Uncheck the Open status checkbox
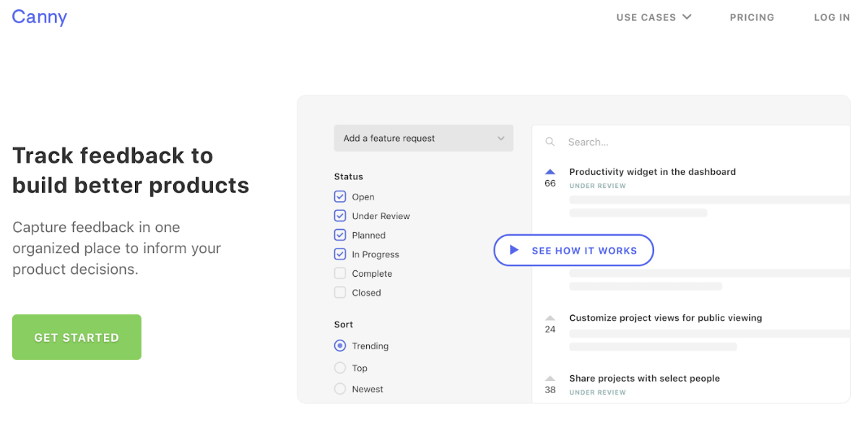 [x=340, y=197]
